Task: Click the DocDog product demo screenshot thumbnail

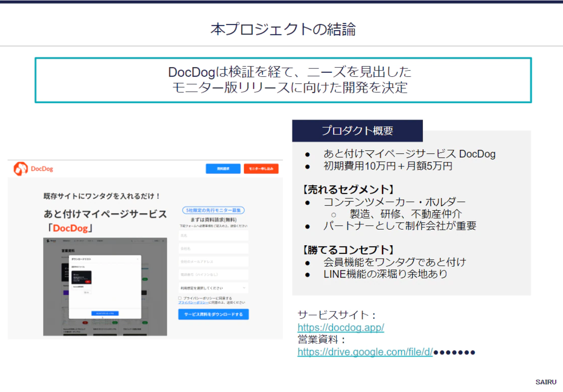Action: (x=105, y=287)
